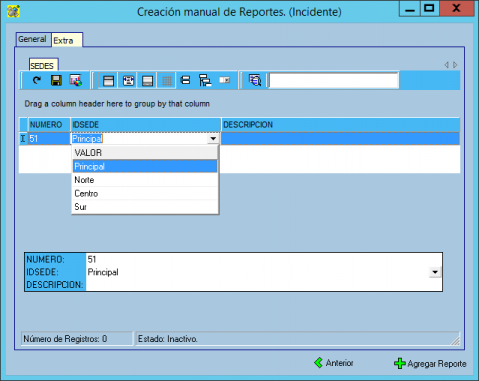The width and height of the screenshot is (479, 381).
Task: Click the green plus Agregar Reporte icon
Action: point(400,363)
